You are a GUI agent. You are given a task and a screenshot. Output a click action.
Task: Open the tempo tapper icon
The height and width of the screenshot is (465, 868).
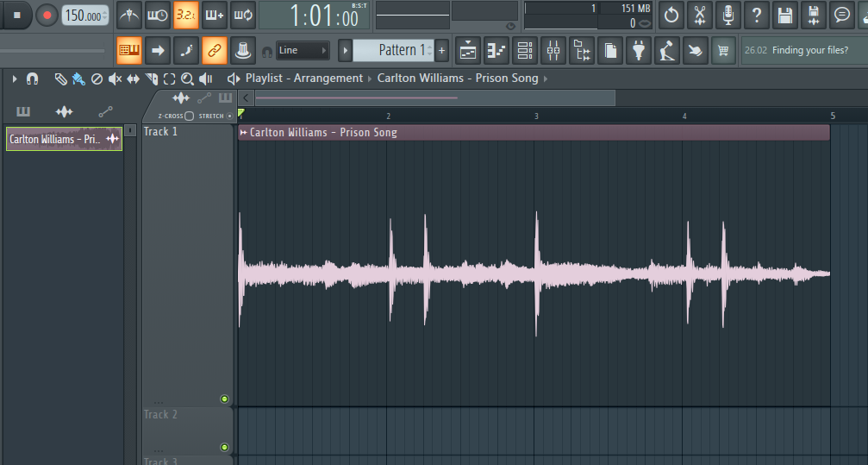coord(666,50)
